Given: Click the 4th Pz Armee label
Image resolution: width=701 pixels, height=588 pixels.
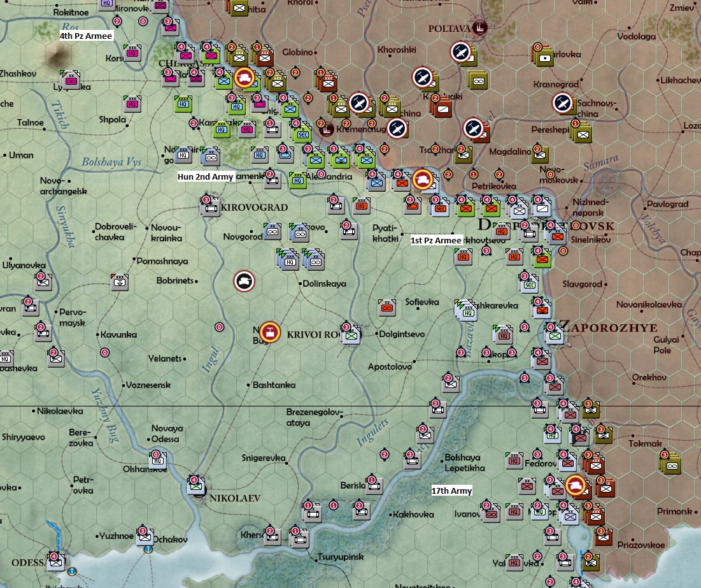Looking at the screenshot, I should [x=86, y=36].
